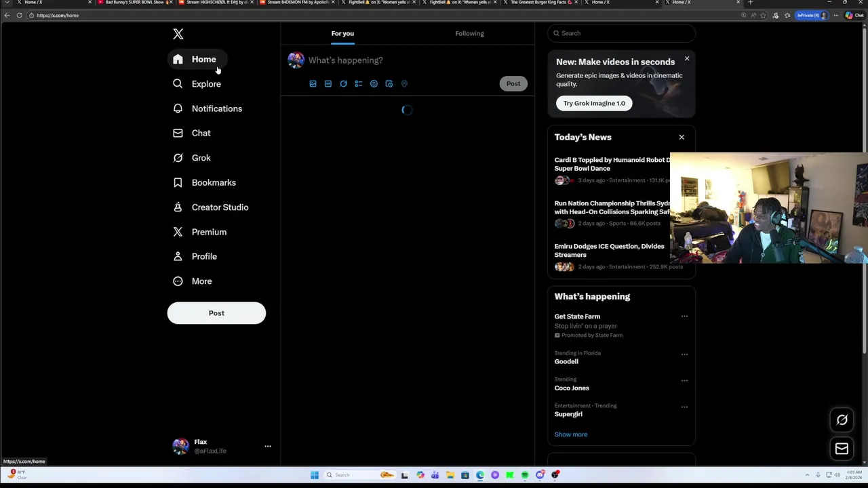Open Run Nation Championship news story
The width and height of the screenshot is (868, 488).
pos(612,207)
